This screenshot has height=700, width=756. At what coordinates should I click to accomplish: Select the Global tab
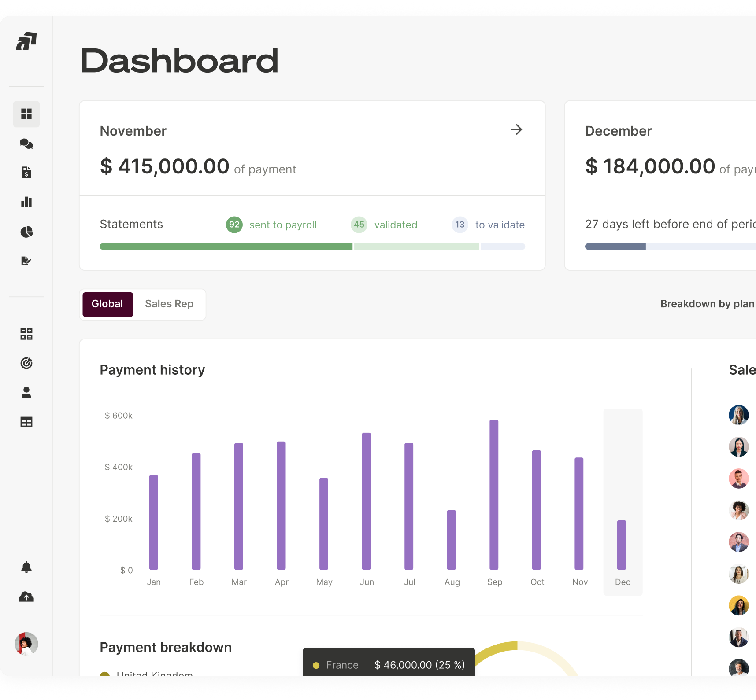[107, 304]
